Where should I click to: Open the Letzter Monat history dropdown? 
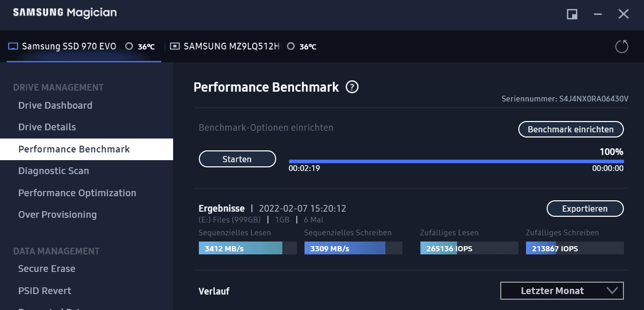pos(562,290)
